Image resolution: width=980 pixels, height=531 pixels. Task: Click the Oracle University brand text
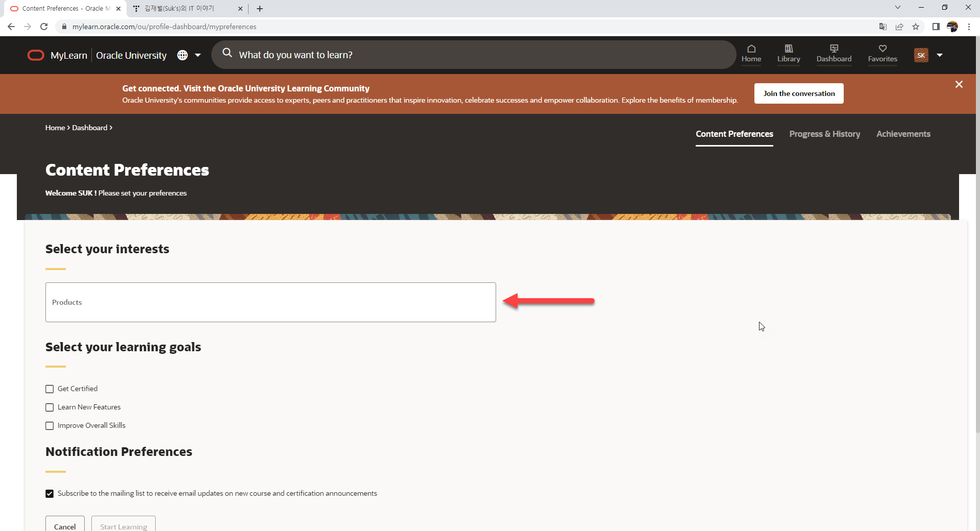click(x=131, y=55)
